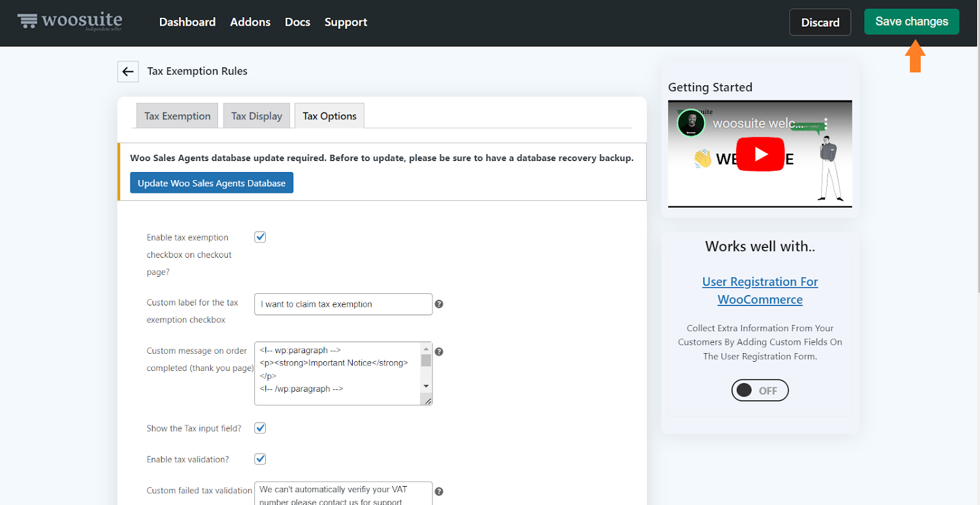The image size is (980, 505).
Task: Click the custom label text input
Action: point(344,304)
